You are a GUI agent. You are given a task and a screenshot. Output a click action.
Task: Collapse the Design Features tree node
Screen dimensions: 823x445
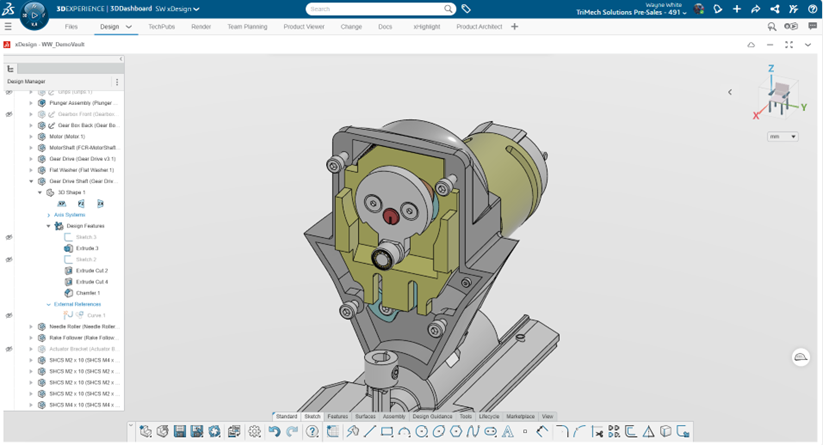pyautogui.click(x=48, y=226)
